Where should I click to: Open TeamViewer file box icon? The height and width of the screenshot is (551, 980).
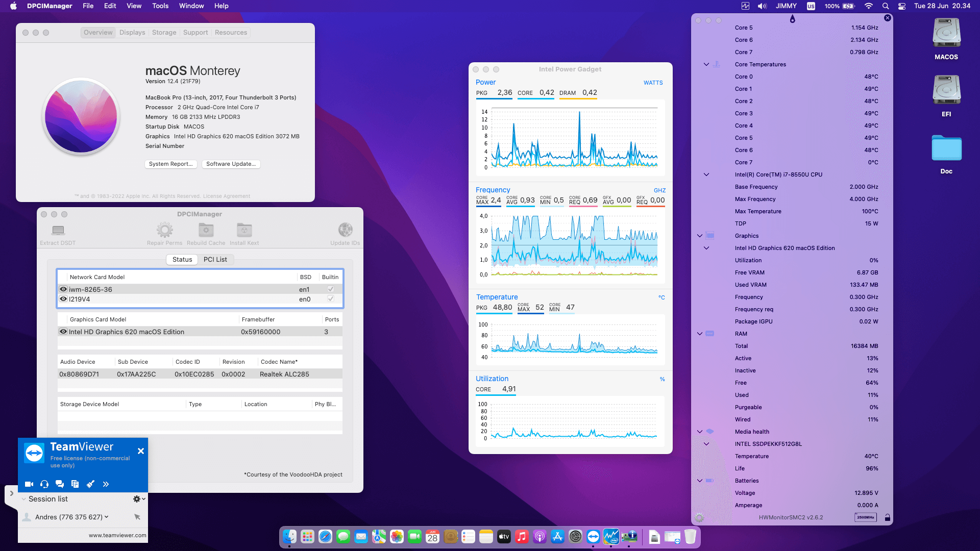coord(75,484)
